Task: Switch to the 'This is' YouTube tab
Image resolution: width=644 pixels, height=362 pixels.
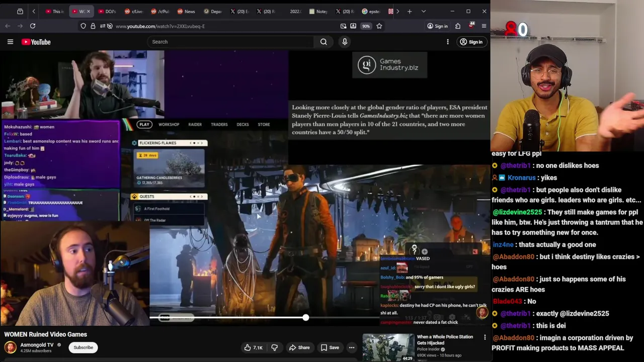Action: [55, 11]
